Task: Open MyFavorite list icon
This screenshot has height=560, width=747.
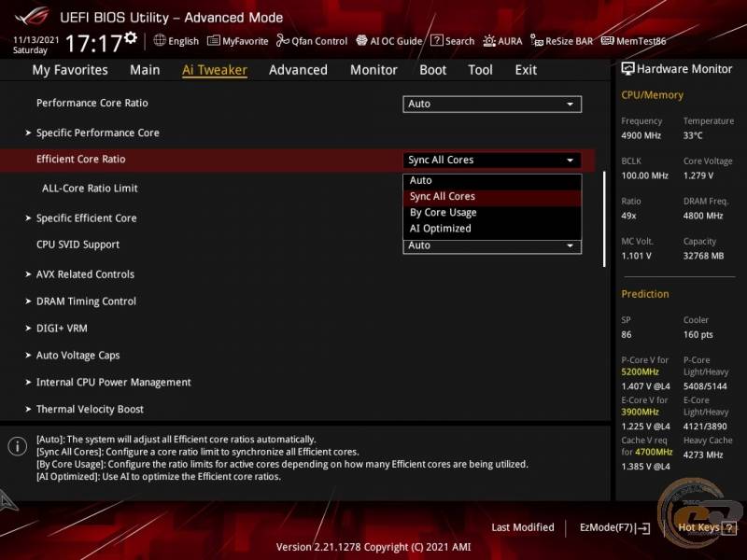Action: click(214, 41)
